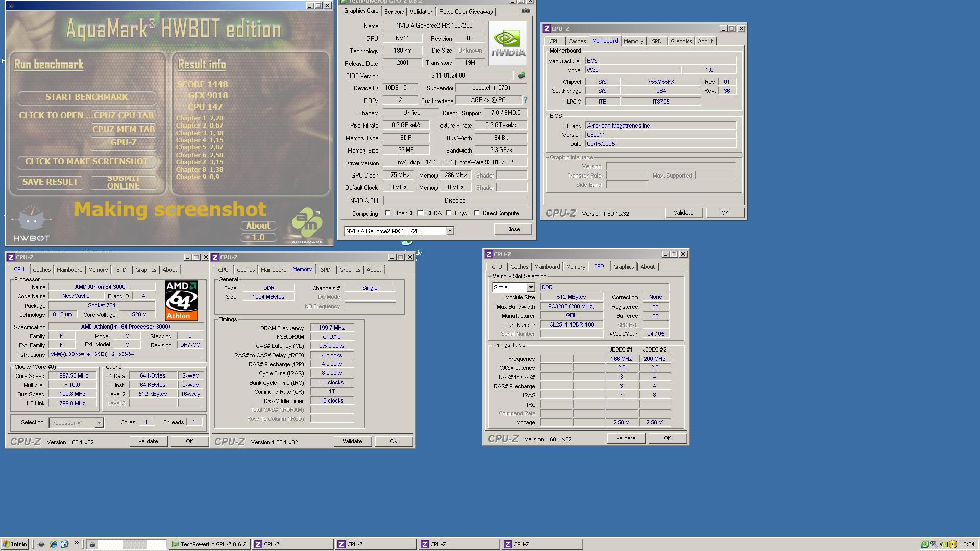Click CPUZ MEM TAB button
Screen dimensions: 980x551
pos(124,129)
